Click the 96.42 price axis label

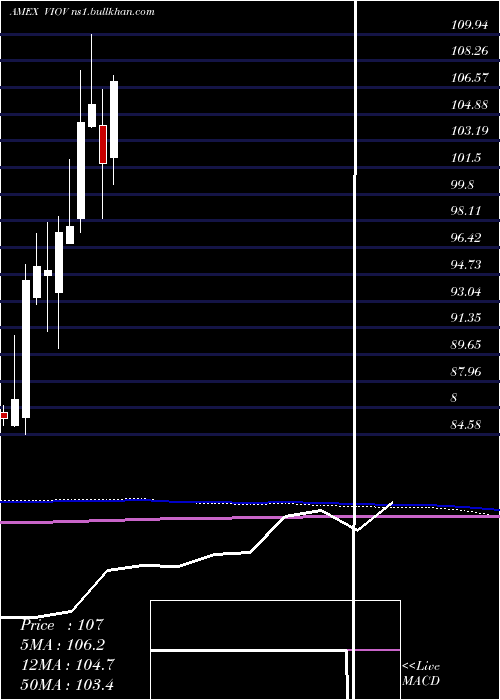pyautogui.click(x=466, y=238)
